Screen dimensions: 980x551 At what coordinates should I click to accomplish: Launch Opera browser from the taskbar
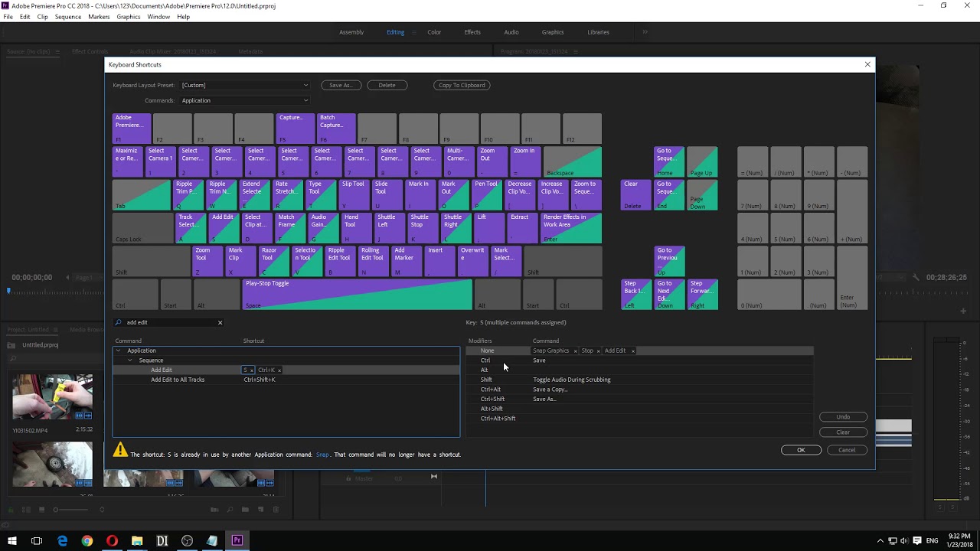tap(112, 540)
